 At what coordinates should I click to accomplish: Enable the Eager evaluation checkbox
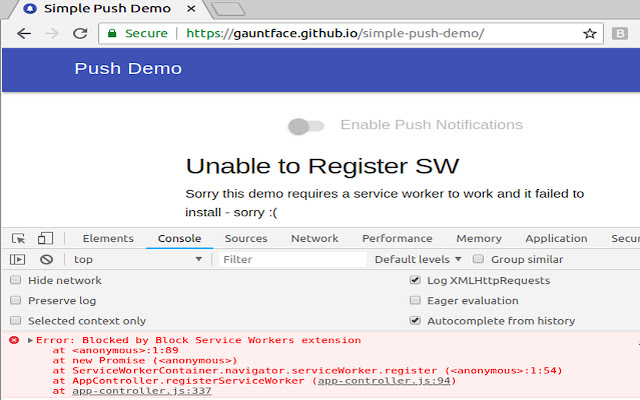click(415, 301)
